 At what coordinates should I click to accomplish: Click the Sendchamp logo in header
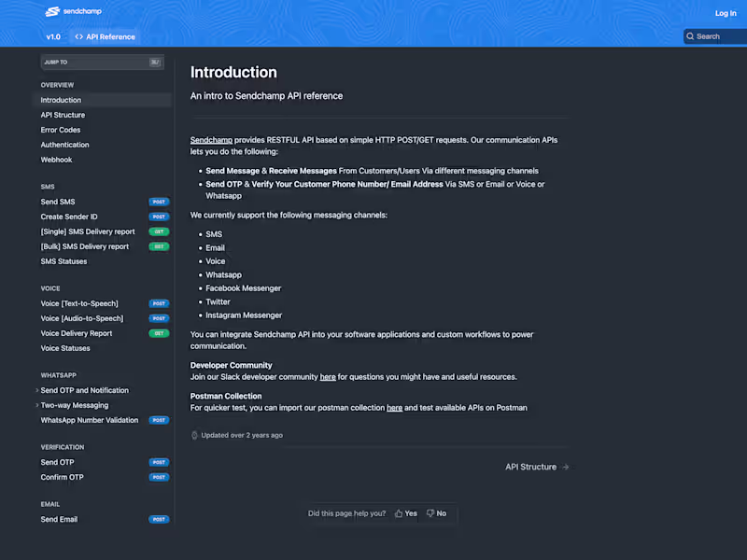(73, 12)
